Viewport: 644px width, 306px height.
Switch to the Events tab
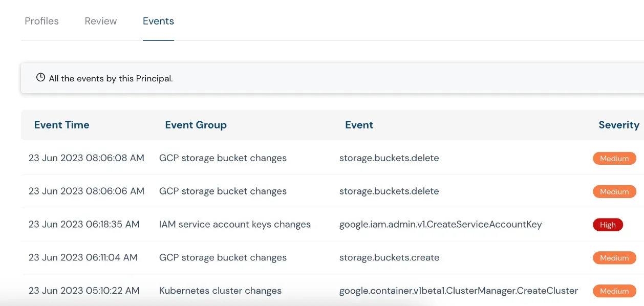[158, 21]
